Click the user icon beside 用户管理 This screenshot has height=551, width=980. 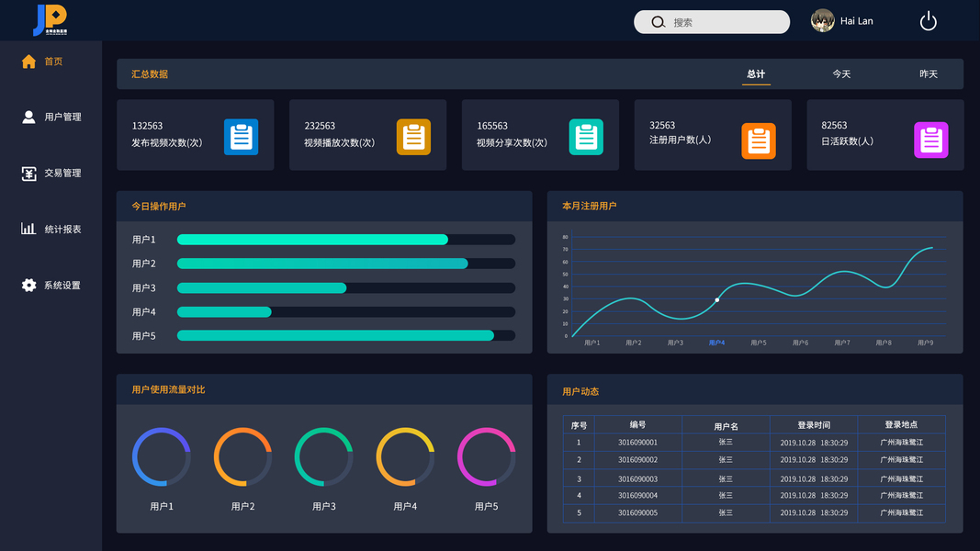pos(28,117)
